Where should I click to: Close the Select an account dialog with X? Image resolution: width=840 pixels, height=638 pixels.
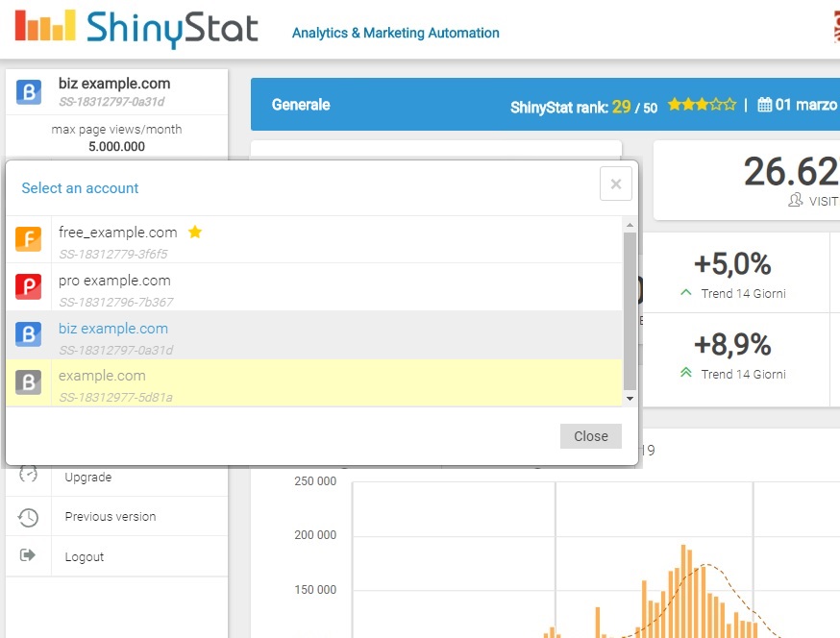click(x=616, y=184)
